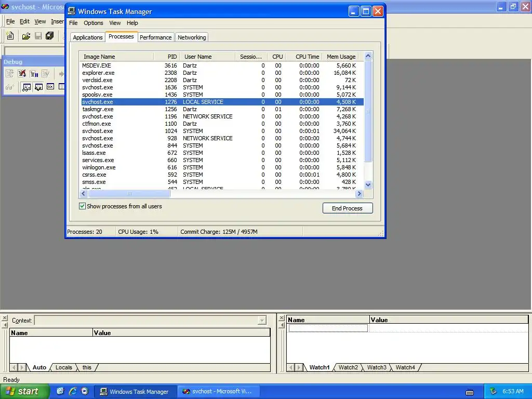Viewport: 532px width, 399px height.
Task: Click the Save All stacked disks icon
Action: point(50,36)
